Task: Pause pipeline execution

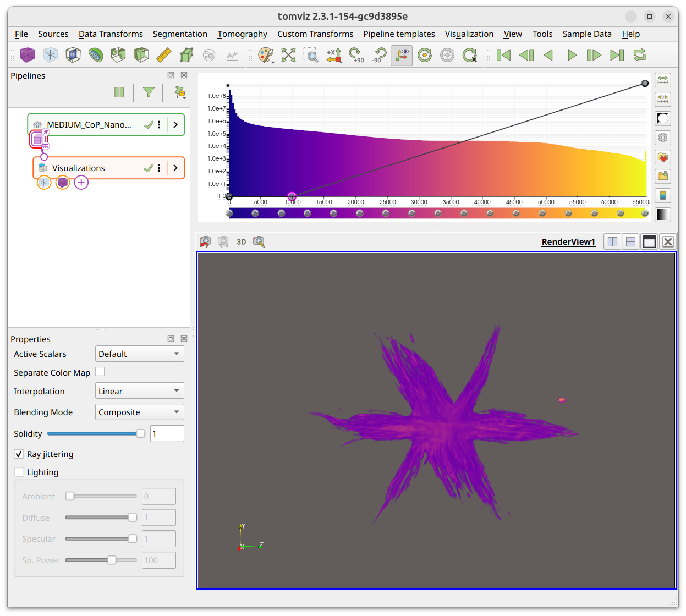Action: (119, 92)
